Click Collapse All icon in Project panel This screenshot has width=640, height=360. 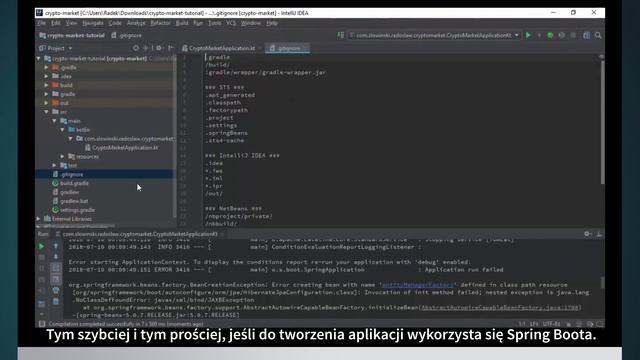(146, 48)
